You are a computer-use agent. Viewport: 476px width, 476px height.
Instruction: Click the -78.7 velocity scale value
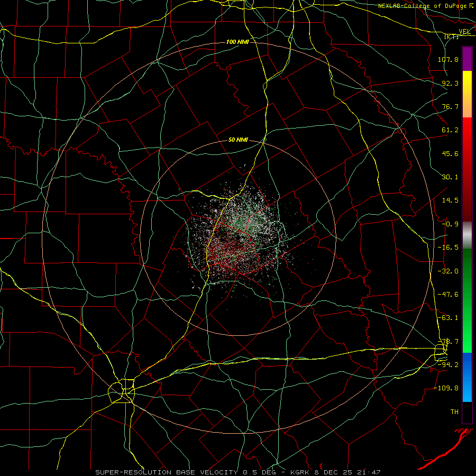(x=448, y=342)
